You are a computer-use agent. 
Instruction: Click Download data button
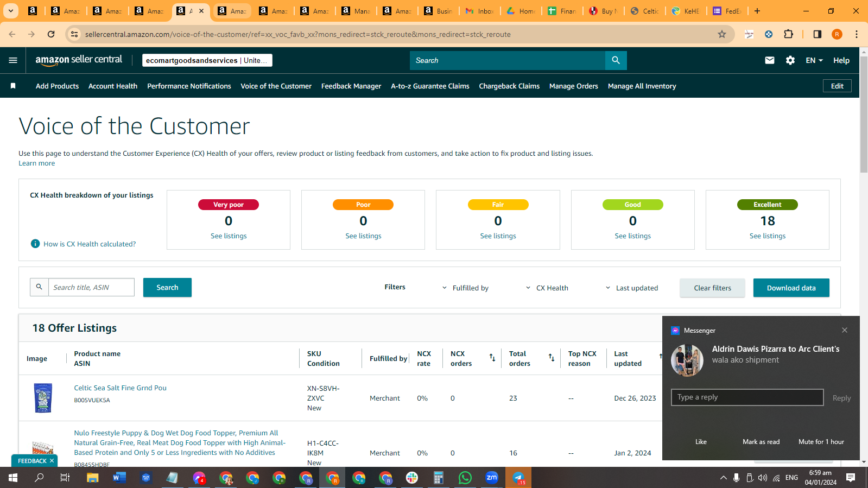click(791, 288)
